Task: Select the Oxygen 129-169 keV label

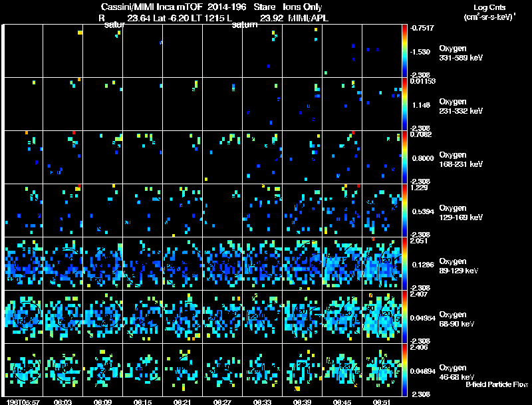Action: click(x=461, y=212)
